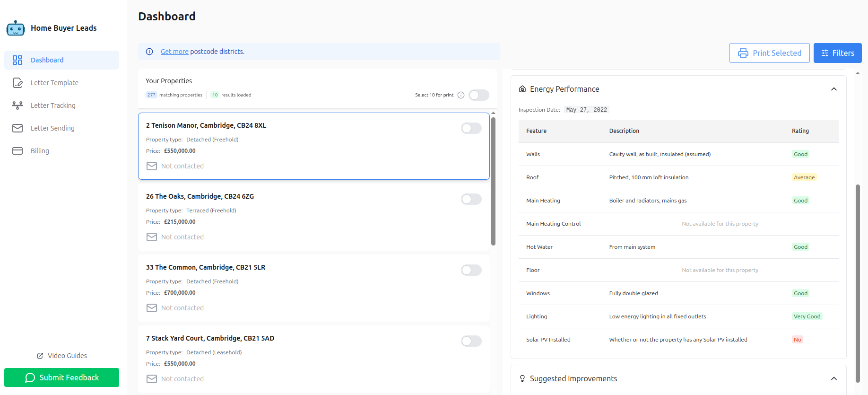The width and height of the screenshot is (868, 395).
Task: Click envelope icon for 33 The Common
Action: tap(152, 308)
